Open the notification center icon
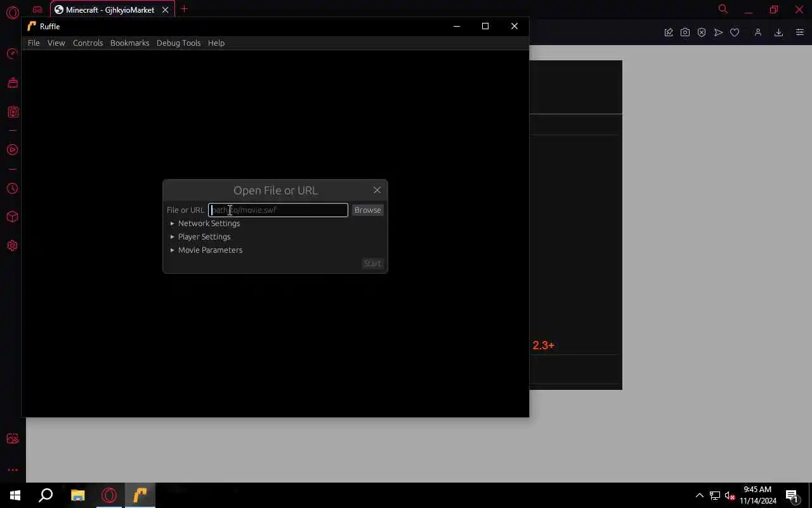Viewport: 812px width, 508px height. (792, 495)
